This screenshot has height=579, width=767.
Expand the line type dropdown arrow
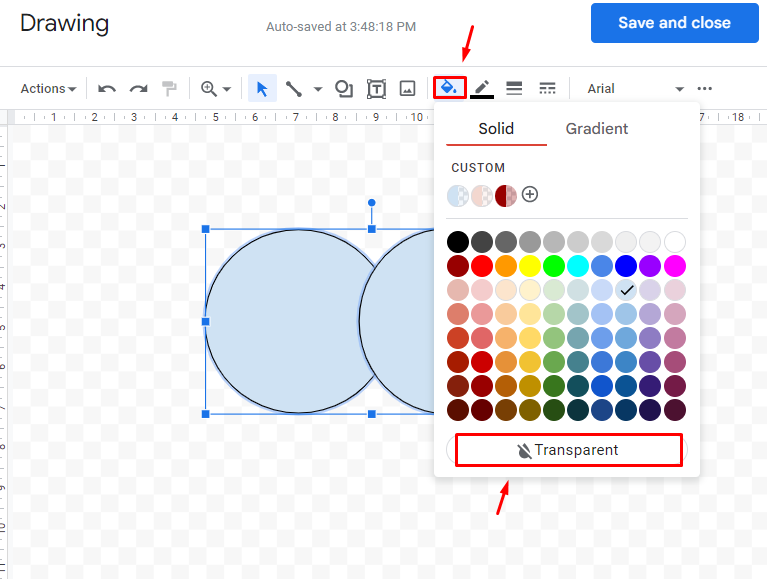click(x=318, y=89)
